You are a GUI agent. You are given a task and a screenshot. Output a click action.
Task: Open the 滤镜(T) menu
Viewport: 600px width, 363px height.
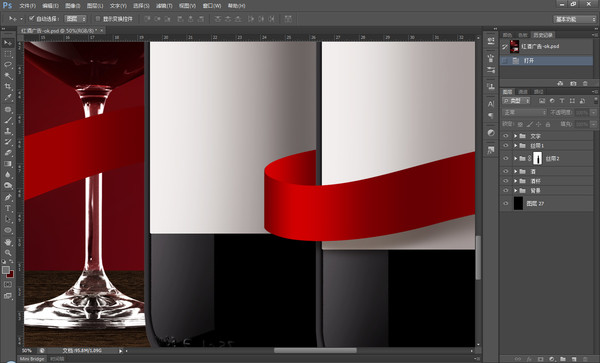tap(164, 6)
